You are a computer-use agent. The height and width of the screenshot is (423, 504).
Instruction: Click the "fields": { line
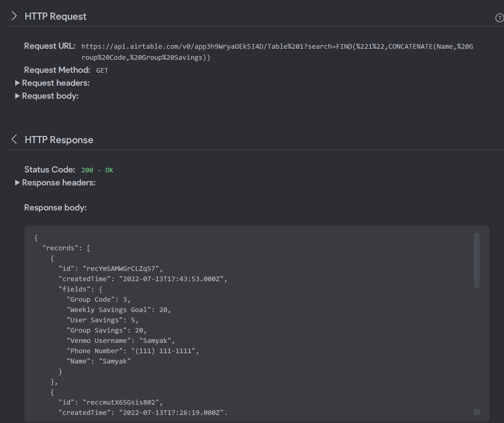click(x=80, y=289)
